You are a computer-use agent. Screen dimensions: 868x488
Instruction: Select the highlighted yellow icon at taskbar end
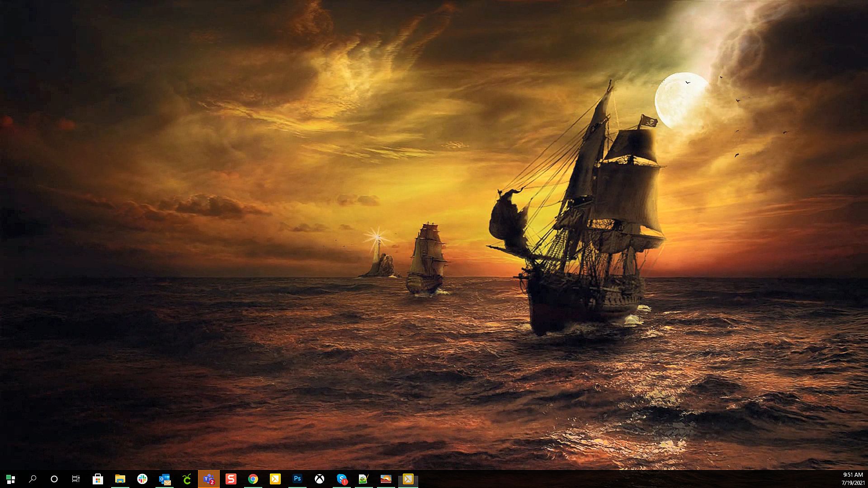(408, 479)
